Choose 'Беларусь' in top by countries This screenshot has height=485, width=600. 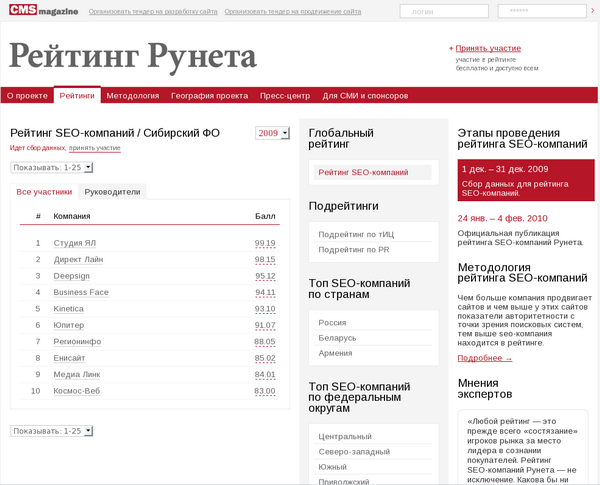pyautogui.click(x=337, y=338)
